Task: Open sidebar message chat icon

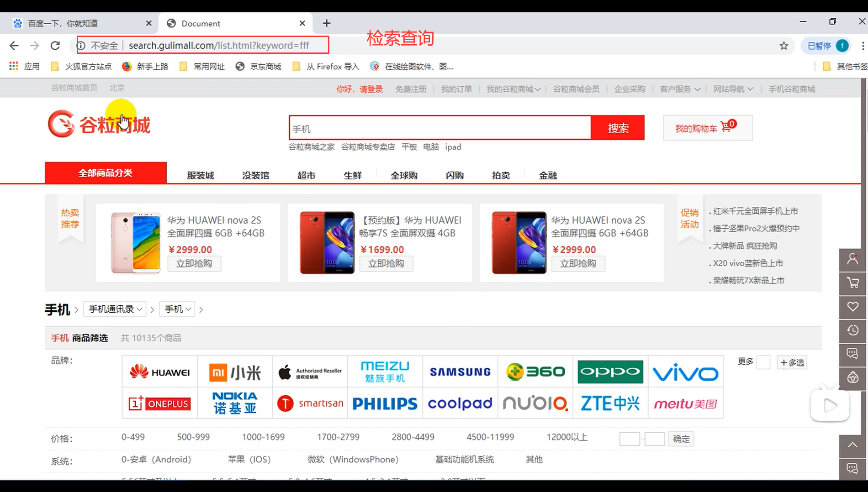Action: (852, 354)
